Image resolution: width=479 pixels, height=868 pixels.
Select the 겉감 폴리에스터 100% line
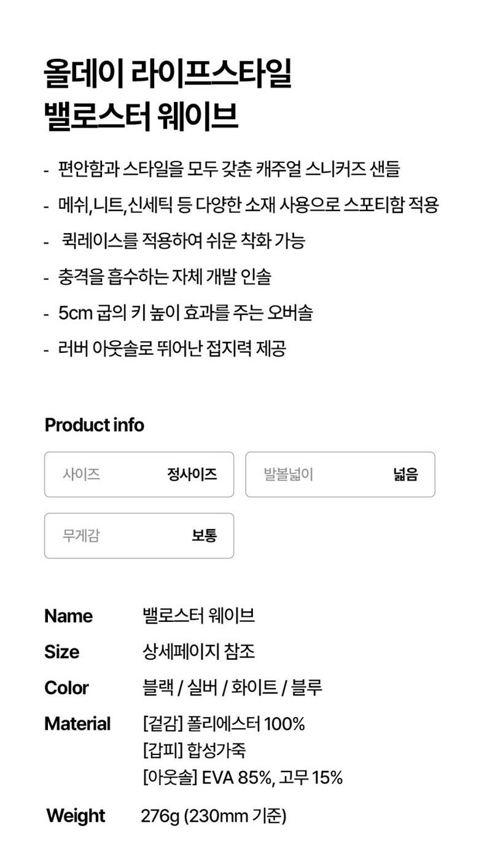point(224,723)
